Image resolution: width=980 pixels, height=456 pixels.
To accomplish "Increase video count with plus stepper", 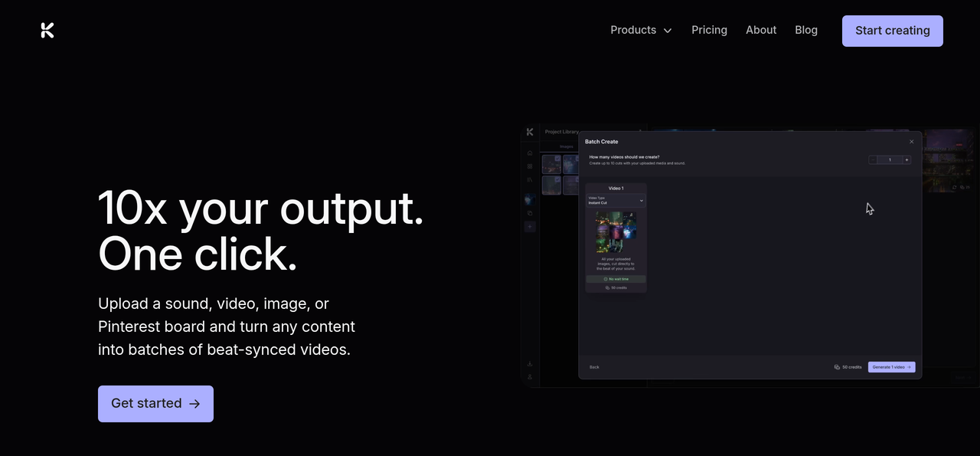I will click(x=906, y=160).
